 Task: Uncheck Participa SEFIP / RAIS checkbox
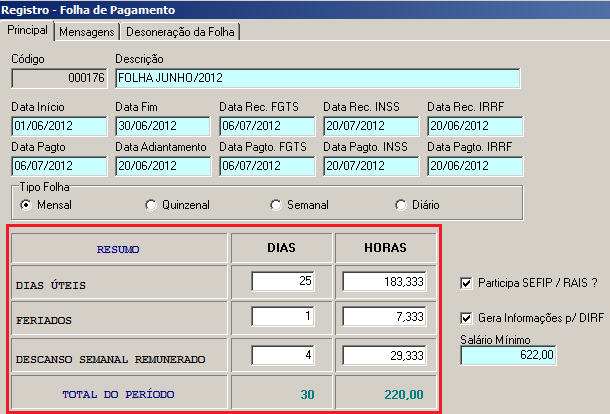click(466, 283)
